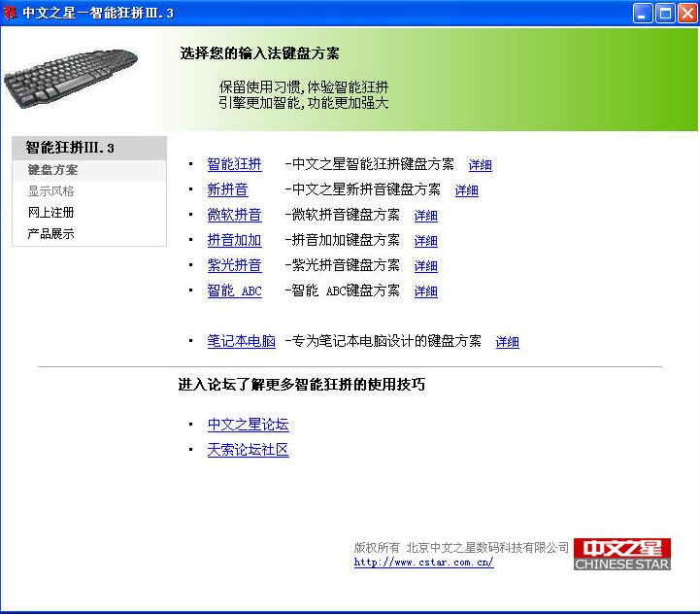
Task: Select the 笔记本电脑 keyboard scheme link
Action: click(241, 341)
